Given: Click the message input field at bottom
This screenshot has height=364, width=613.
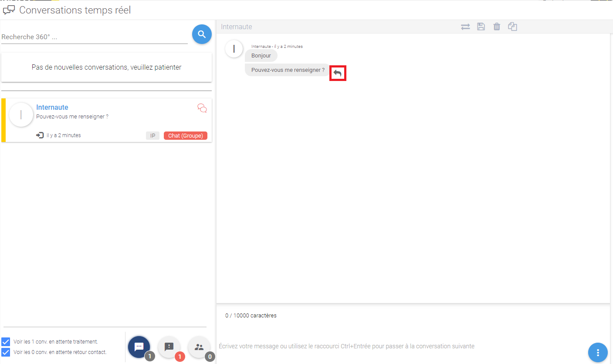Looking at the screenshot, I should 401,346.
